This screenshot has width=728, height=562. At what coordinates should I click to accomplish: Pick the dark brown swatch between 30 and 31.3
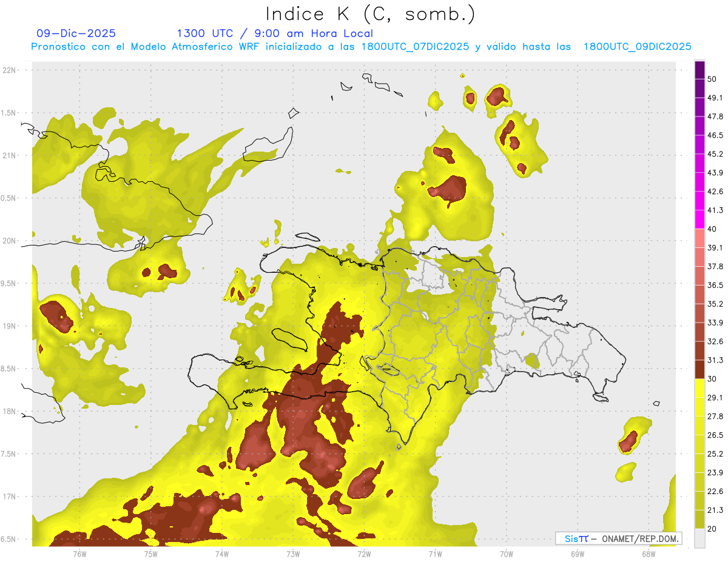tap(699, 369)
